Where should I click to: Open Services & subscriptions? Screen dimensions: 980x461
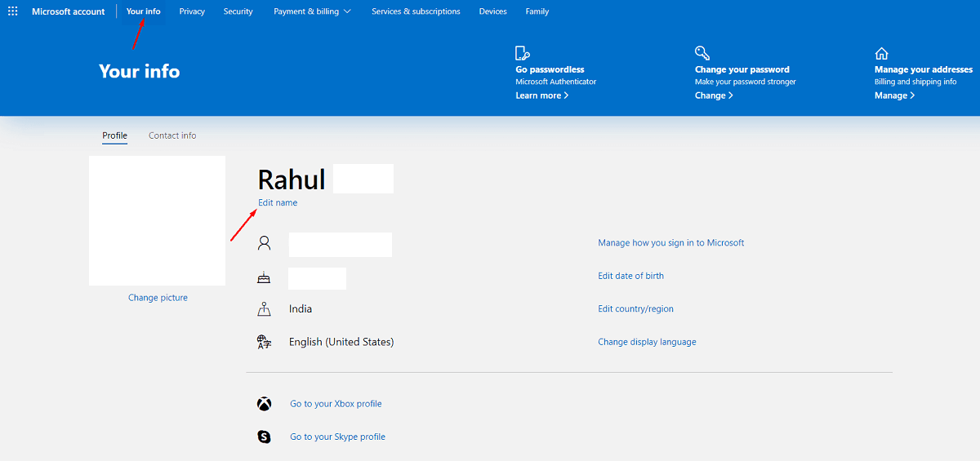point(416,11)
